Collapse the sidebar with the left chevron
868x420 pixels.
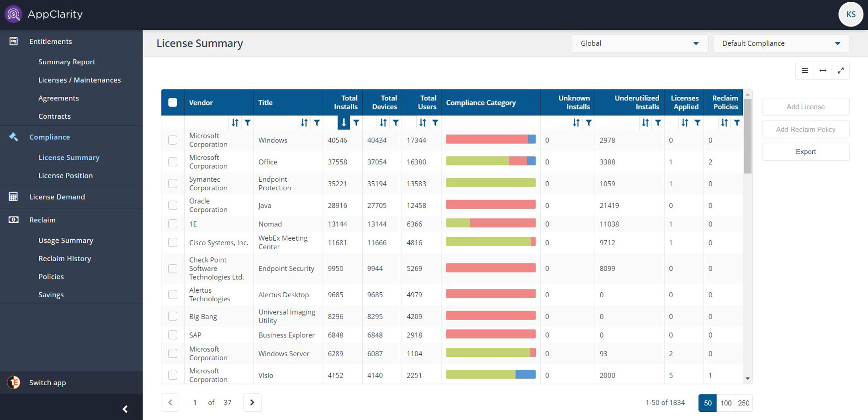click(x=125, y=409)
